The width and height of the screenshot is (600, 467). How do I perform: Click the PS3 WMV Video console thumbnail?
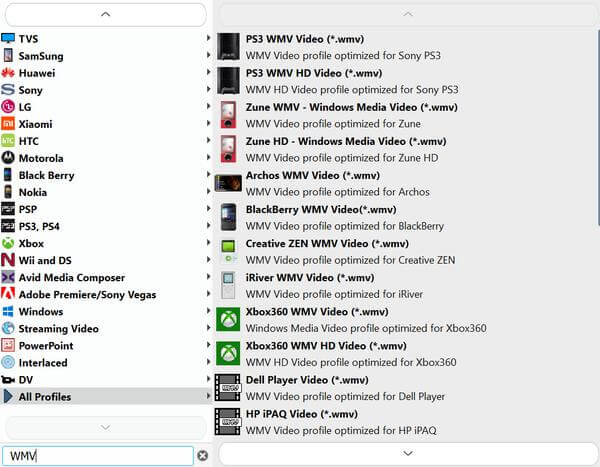(228, 47)
